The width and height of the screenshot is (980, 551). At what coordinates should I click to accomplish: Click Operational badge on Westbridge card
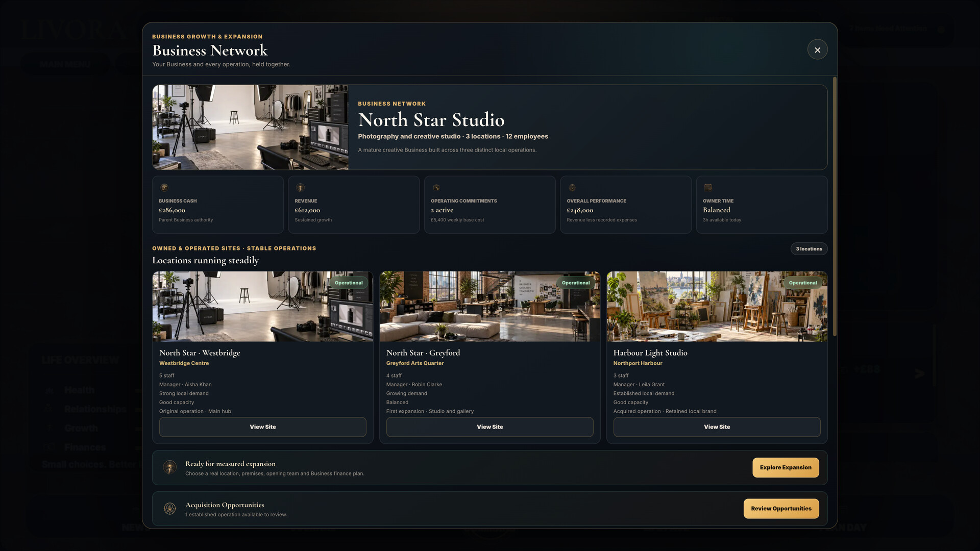click(349, 283)
